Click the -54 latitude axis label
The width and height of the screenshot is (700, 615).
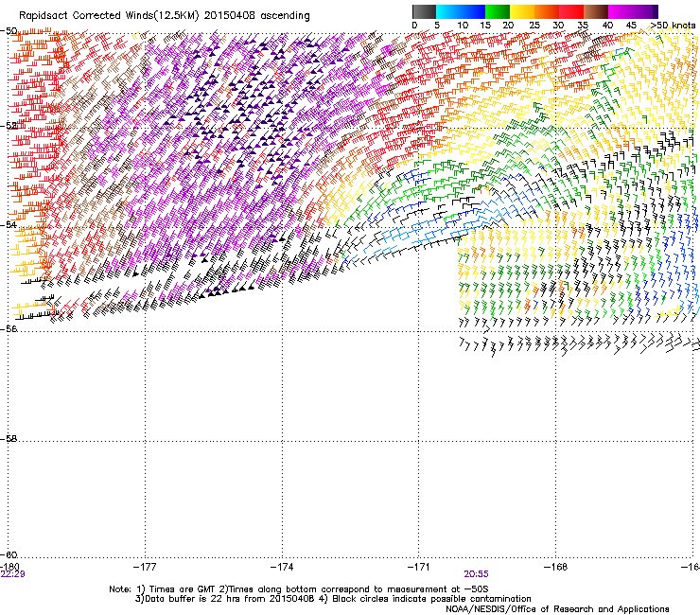pyautogui.click(x=9, y=224)
